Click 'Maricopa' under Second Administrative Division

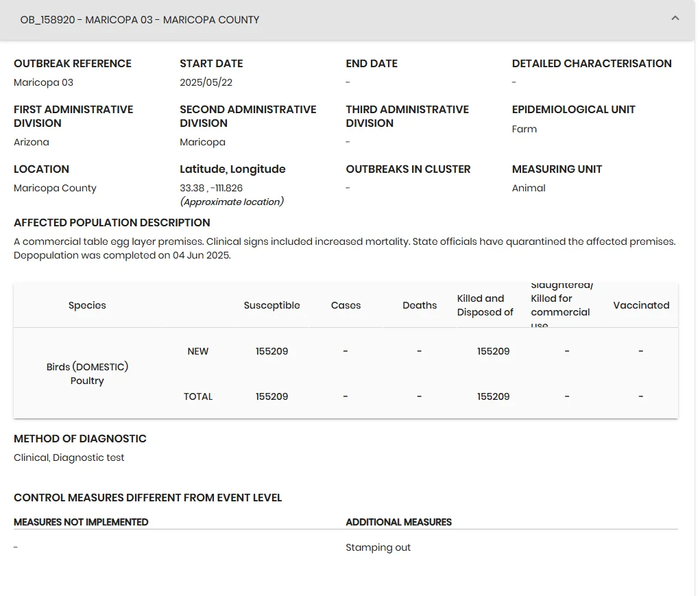(x=202, y=143)
